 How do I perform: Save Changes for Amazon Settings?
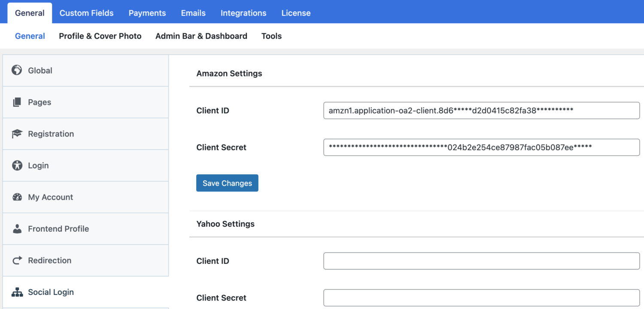[x=227, y=183]
